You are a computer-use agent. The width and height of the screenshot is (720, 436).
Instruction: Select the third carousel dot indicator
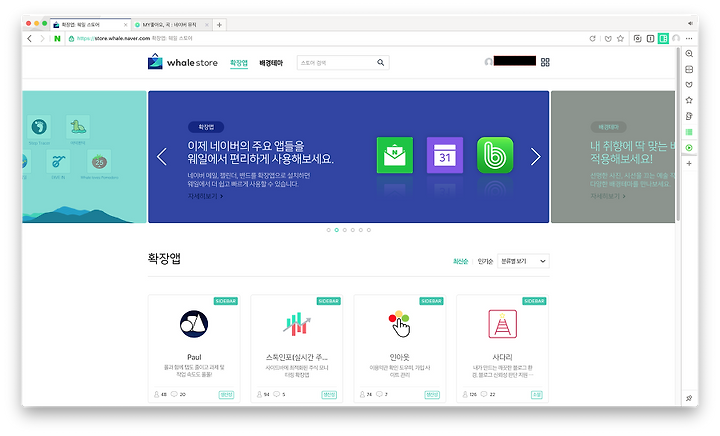(344, 230)
